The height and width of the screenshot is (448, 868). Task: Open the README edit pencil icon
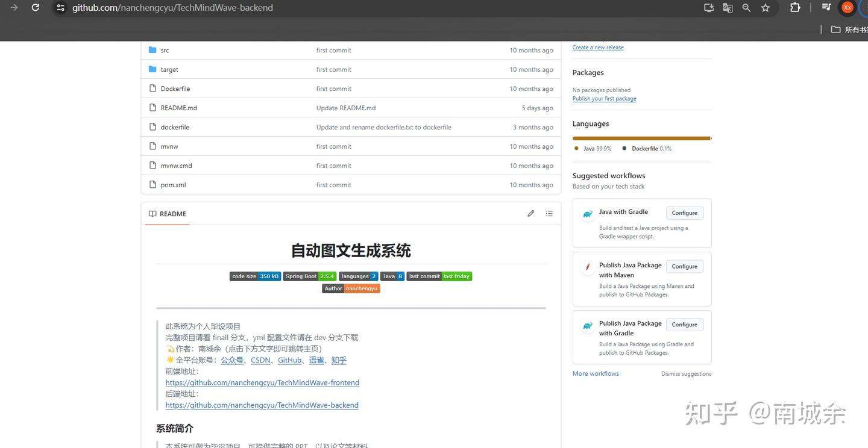(x=531, y=213)
